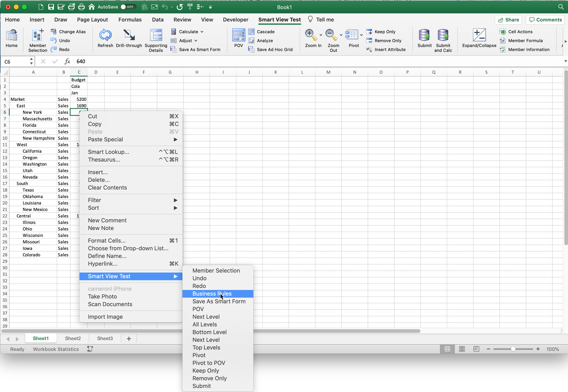Click the Analyze ribbon button
This screenshot has width=568, height=392.
click(261, 40)
